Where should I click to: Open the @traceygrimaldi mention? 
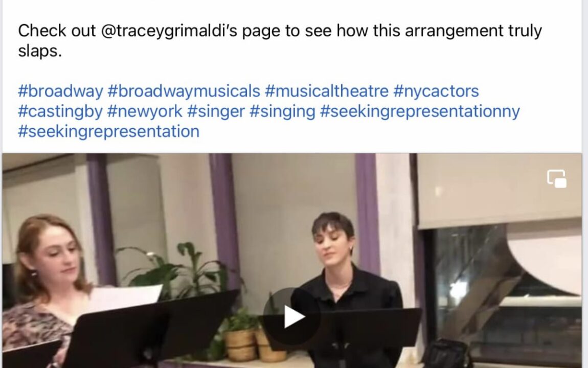point(169,31)
